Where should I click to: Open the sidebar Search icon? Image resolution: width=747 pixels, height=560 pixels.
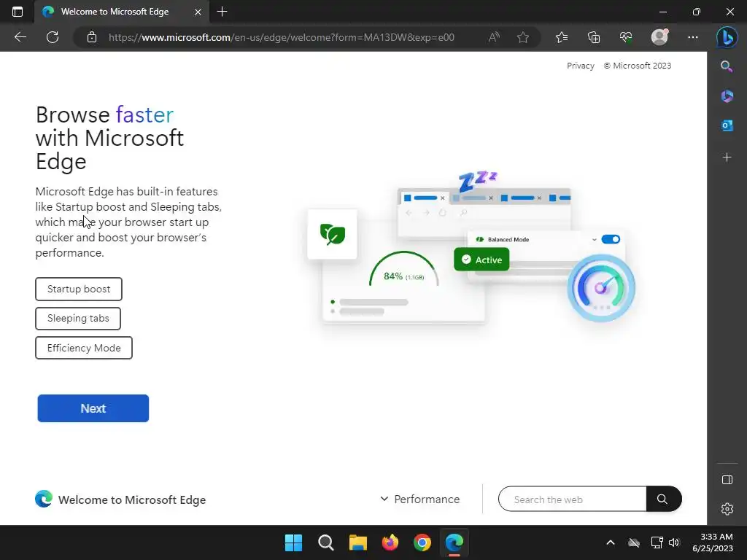click(x=727, y=66)
